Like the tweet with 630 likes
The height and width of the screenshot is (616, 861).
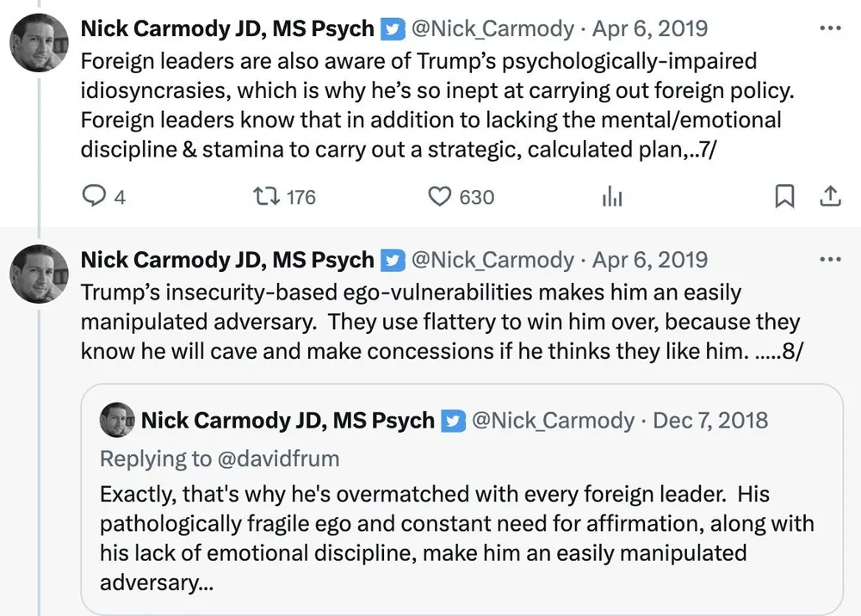tap(440, 197)
